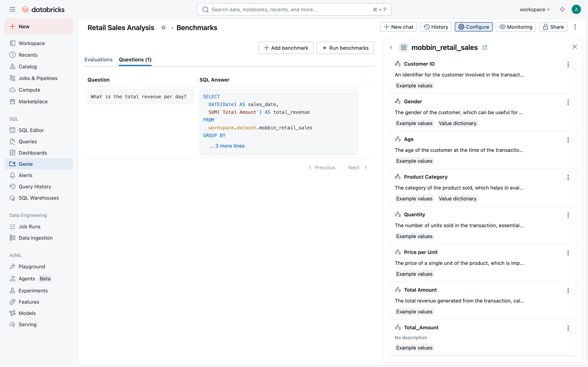
Task: Open Total Amount column options menu
Action: 568,290
